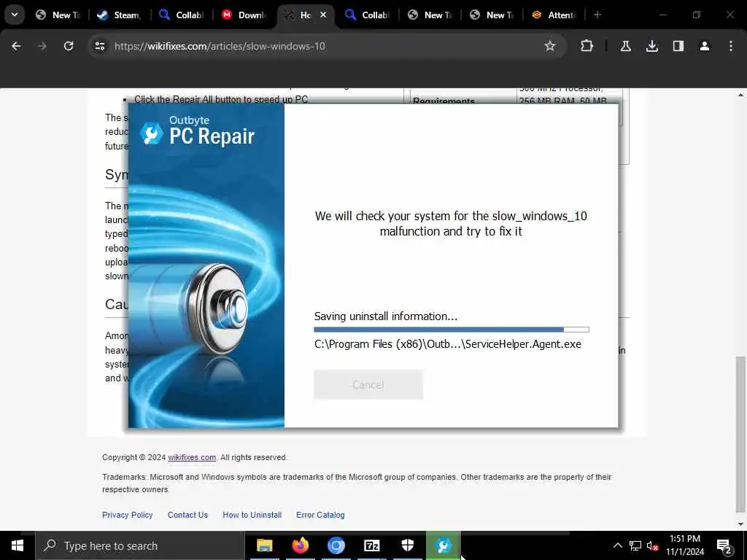Open the wikifixes.com footer link
The image size is (747, 560).
[x=192, y=458]
